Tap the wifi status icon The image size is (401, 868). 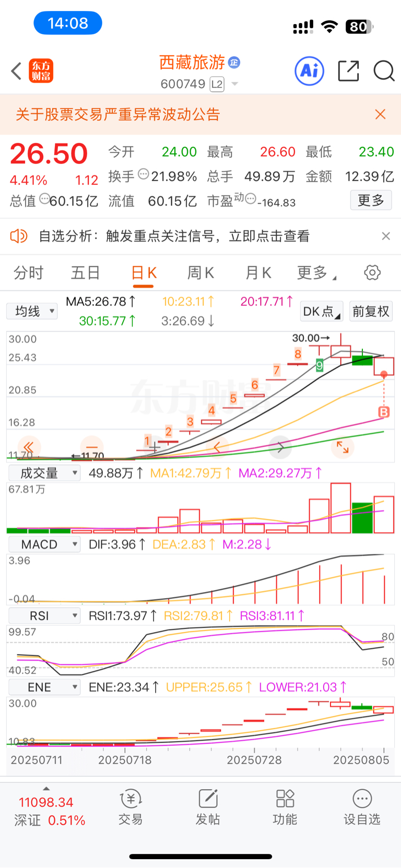pos(329,27)
